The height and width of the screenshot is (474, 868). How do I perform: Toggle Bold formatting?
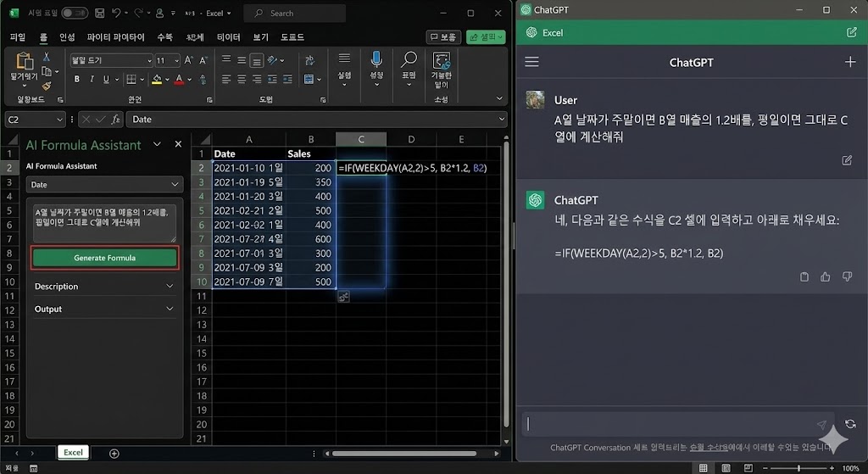coord(77,79)
